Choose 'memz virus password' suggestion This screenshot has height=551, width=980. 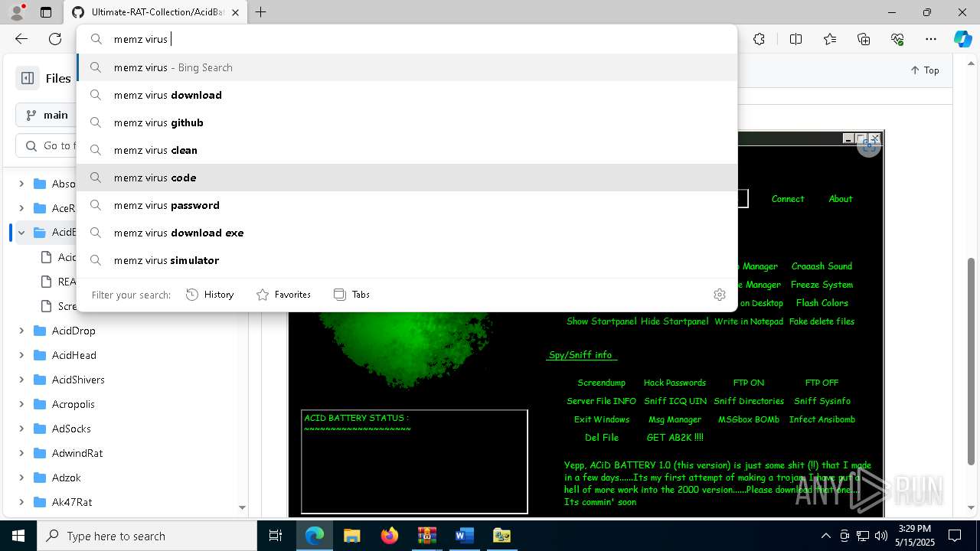click(407, 205)
